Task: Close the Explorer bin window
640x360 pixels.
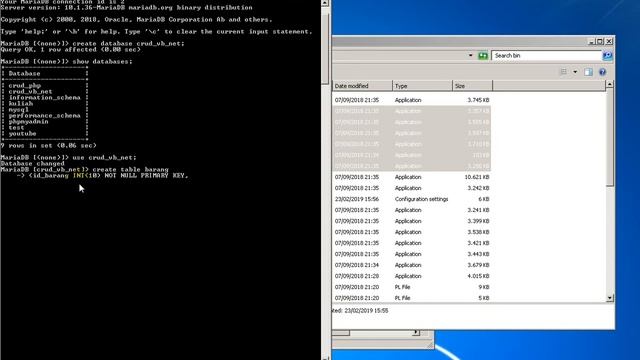Action: [x=609, y=41]
